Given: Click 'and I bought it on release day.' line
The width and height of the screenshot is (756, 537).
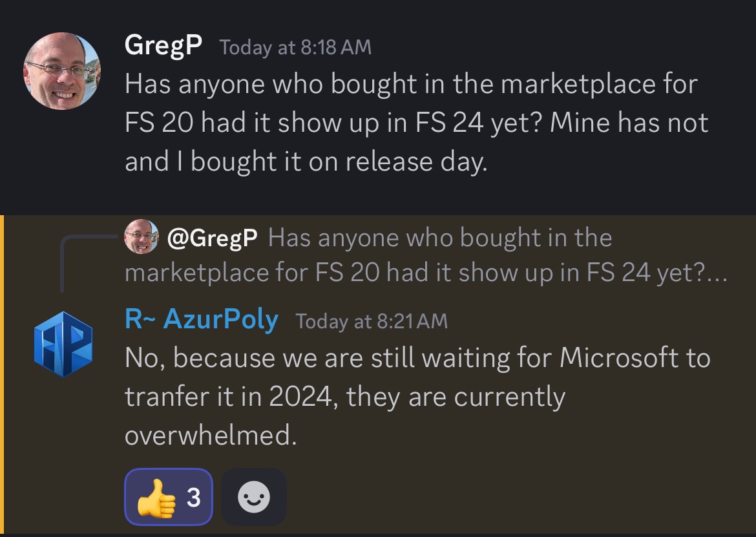Looking at the screenshot, I should 306,161.
